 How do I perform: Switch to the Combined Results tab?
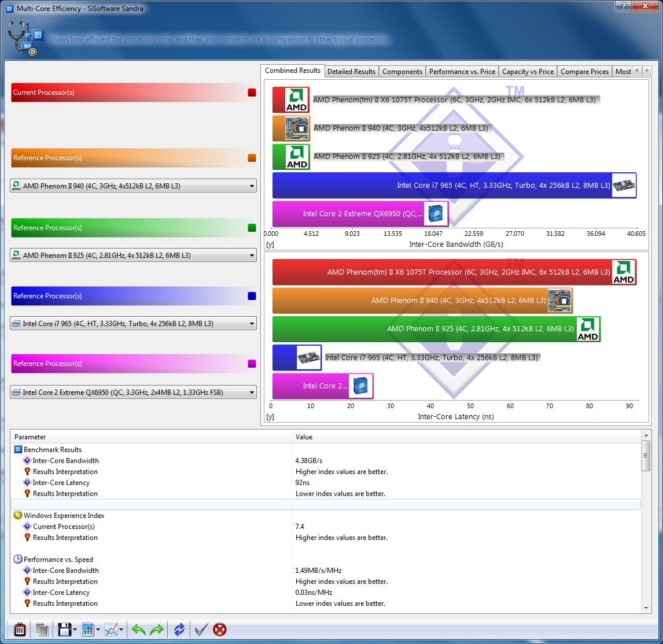293,71
